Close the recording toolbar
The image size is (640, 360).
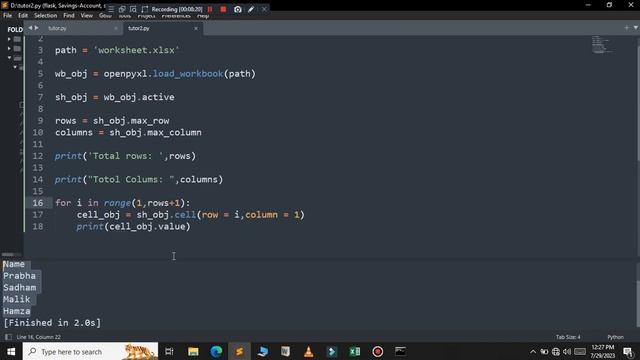coord(264,9)
